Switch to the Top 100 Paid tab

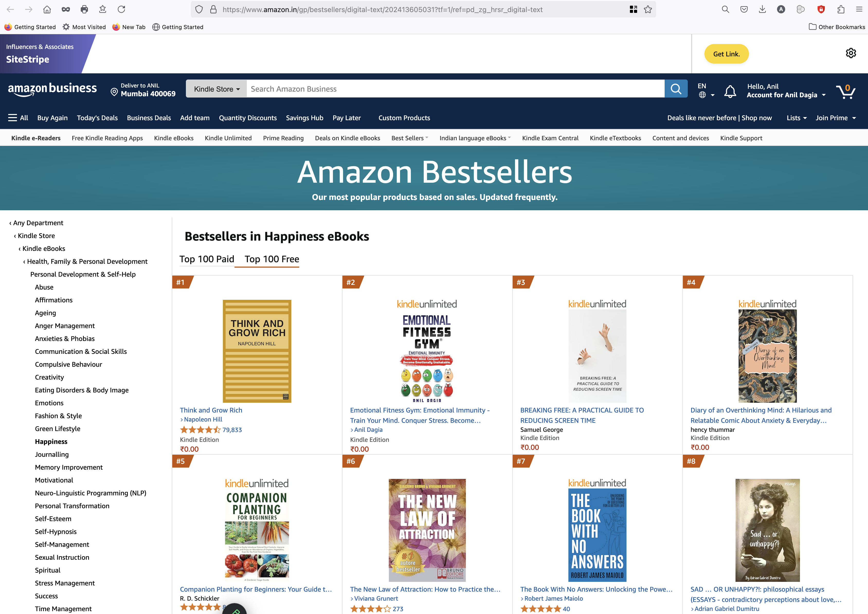point(207,259)
